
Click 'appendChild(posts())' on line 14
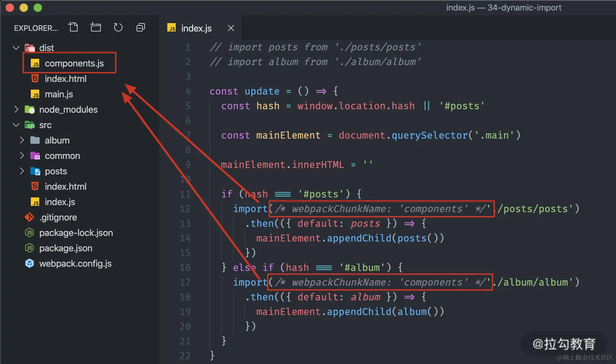385,238
